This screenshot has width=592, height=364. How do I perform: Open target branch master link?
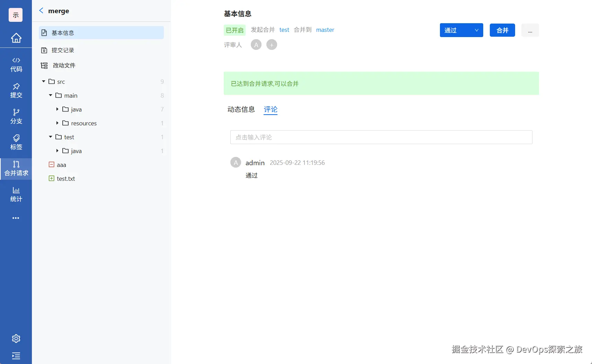pyautogui.click(x=325, y=30)
